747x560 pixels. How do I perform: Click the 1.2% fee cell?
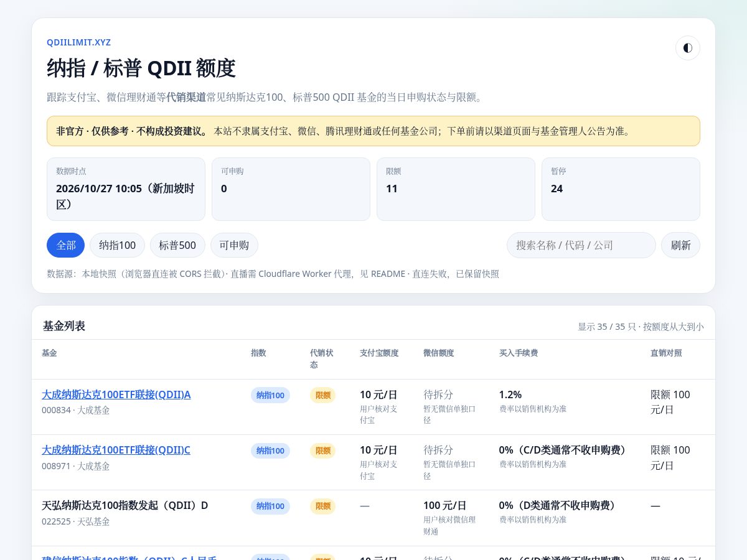point(510,394)
